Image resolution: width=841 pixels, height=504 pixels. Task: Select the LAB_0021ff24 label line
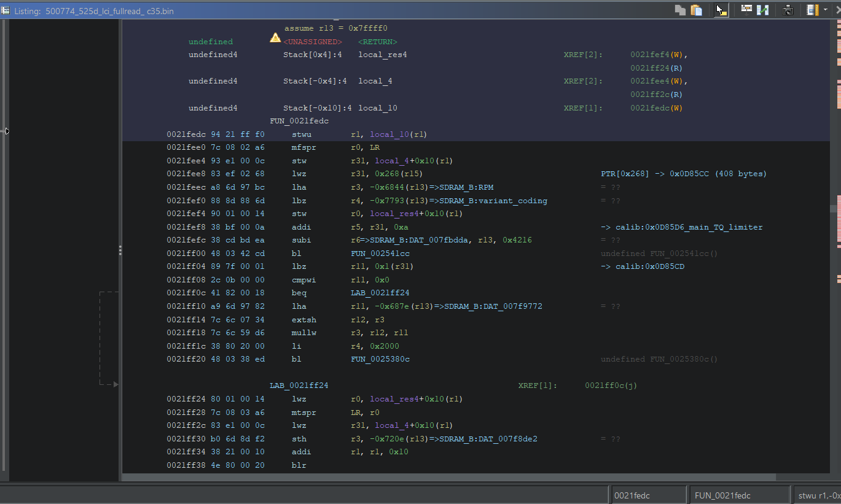pyautogui.click(x=299, y=386)
